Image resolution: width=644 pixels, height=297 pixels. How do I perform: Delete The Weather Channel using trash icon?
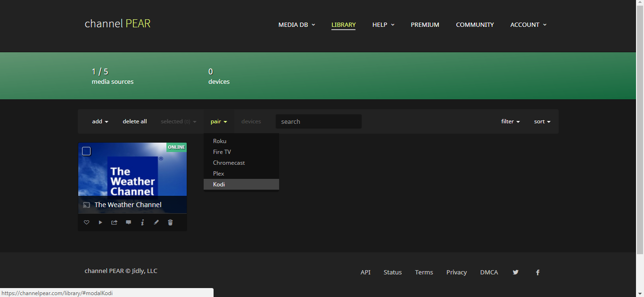coord(170,223)
